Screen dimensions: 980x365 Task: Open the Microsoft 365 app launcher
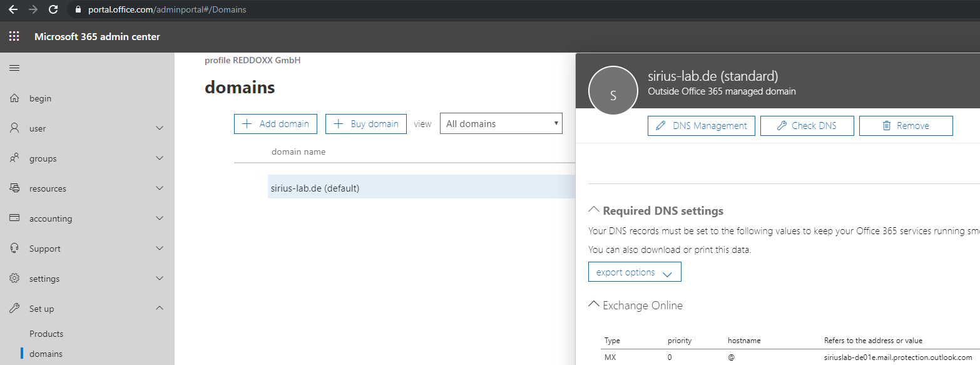tap(14, 36)
